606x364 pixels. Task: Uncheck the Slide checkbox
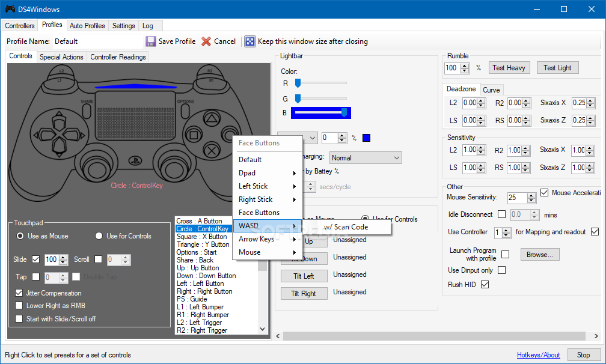pos(36,259)
